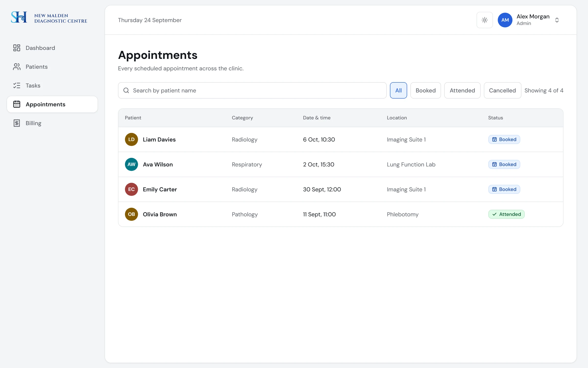Click the 30 Sept, 12:00 date cell

(x=322, y=189)
